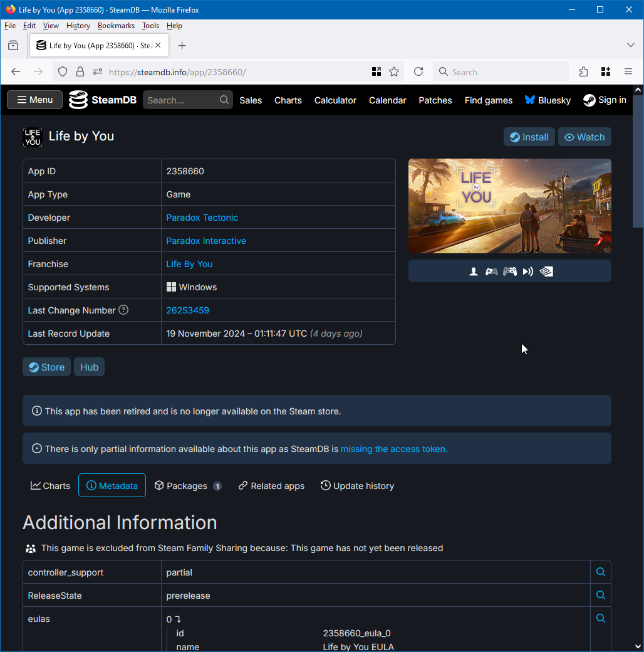Focus the Firefox Search box
The width and height of the screenshot is (644, 652).
[501, 72]
